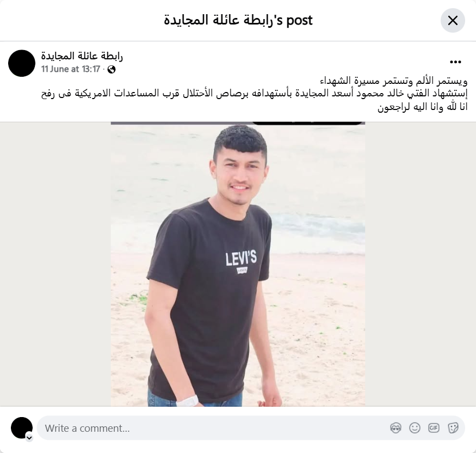Open رابطة عائلة المجايدة page name link

(82, 56)
